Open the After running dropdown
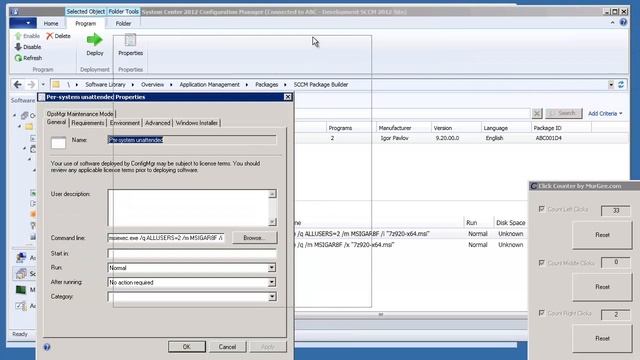Viewport: 640px width, 360px height. pyautogui.click(x=271, y=282)
